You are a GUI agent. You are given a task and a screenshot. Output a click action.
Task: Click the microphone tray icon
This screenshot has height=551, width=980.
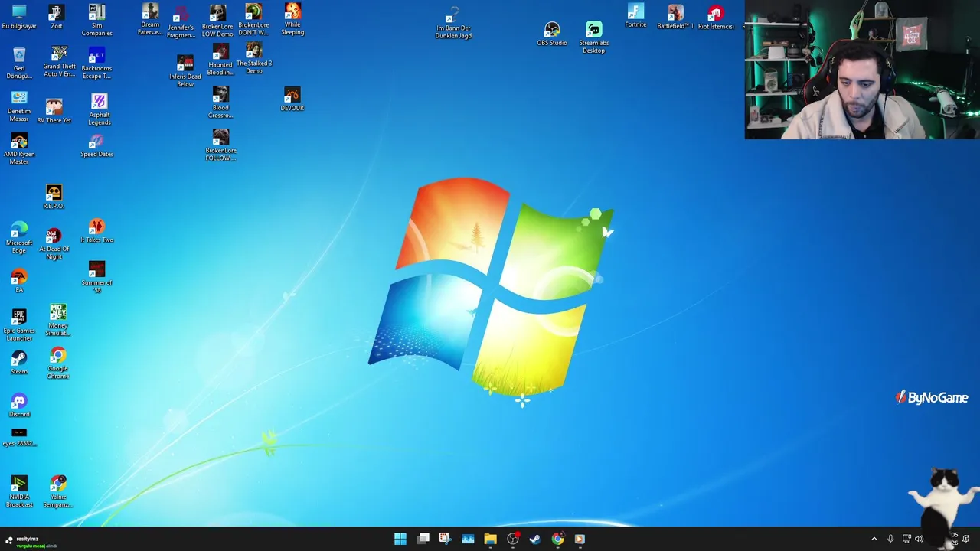890,539
